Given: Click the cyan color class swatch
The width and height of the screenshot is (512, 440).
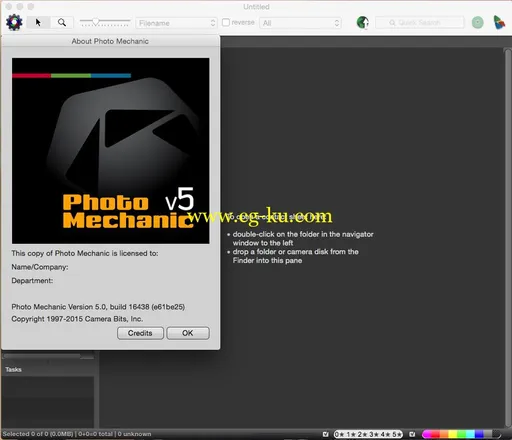Looking at the screenshot, I should point(470,434).
